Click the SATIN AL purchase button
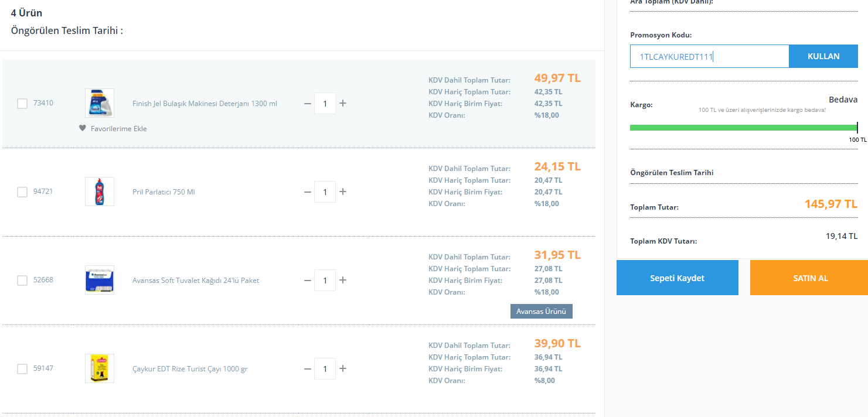The height and width of the screenshot is (417, 868). coord(811,278)
